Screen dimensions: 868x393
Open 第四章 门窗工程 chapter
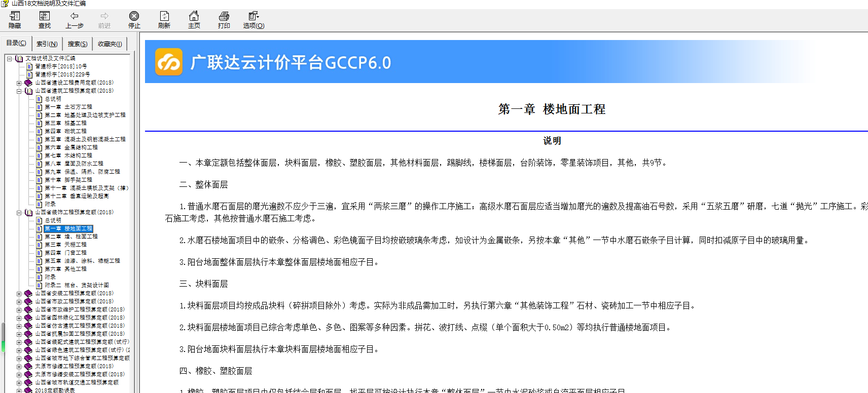pos(65,253)
